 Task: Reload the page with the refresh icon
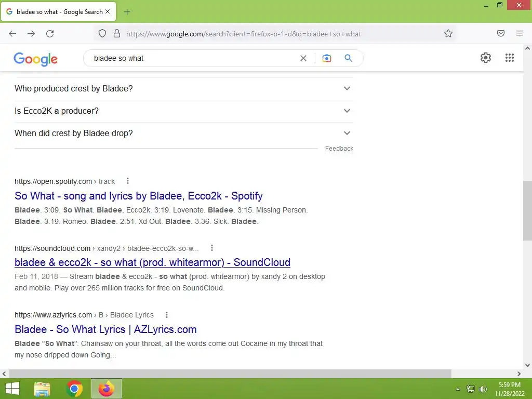[50, 34]
